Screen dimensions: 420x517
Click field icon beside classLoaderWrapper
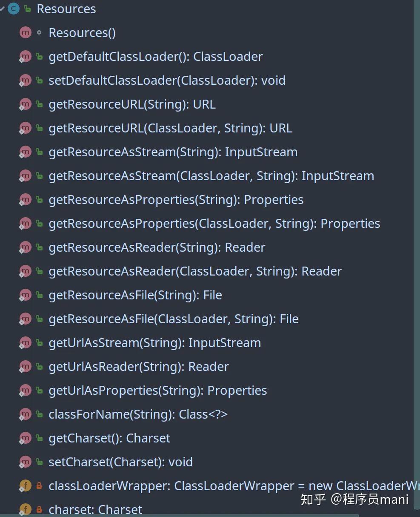tap(26, 486)
